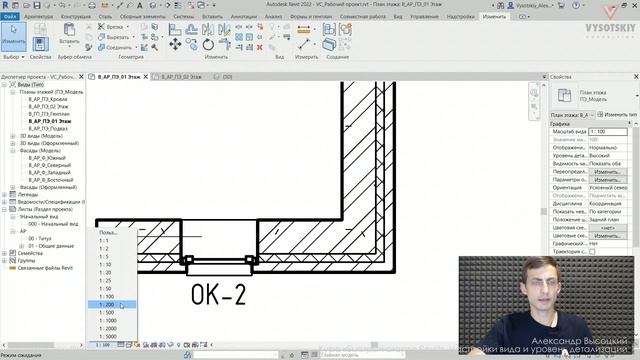Expand the Фасады (Оформленный) node
This screenshot has width=640, height=360.
point(13,187)
